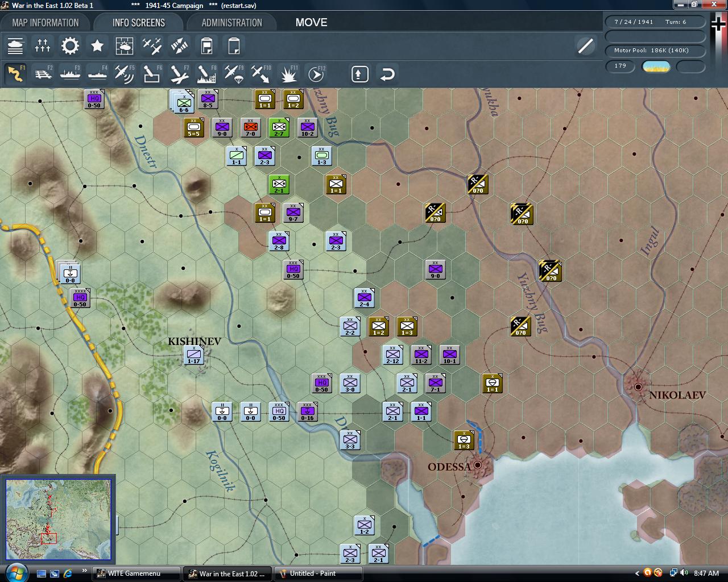Select Move mode (F1) icon

click(15, 74)
